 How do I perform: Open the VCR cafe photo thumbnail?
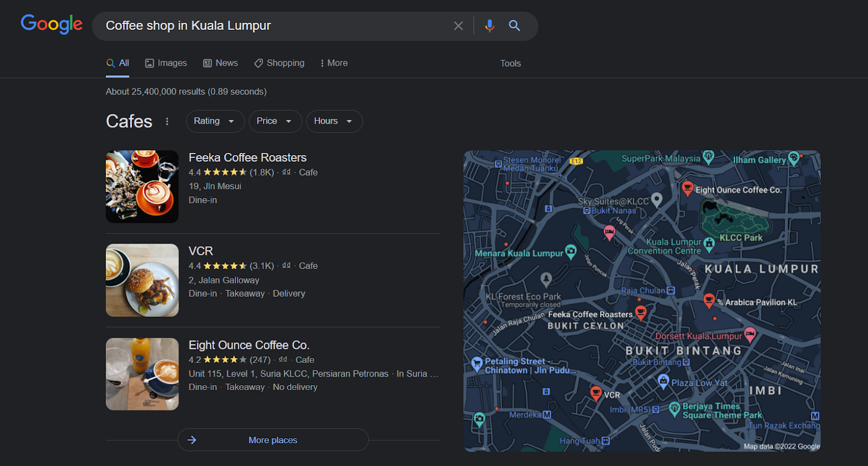(x=142, y=280)
